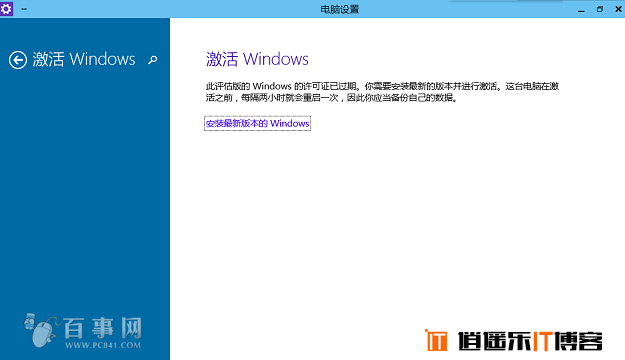The height and width of the screenshot is (360, 625).
Task: Go back using the circled arrow icon
Action: coord(18,60)
